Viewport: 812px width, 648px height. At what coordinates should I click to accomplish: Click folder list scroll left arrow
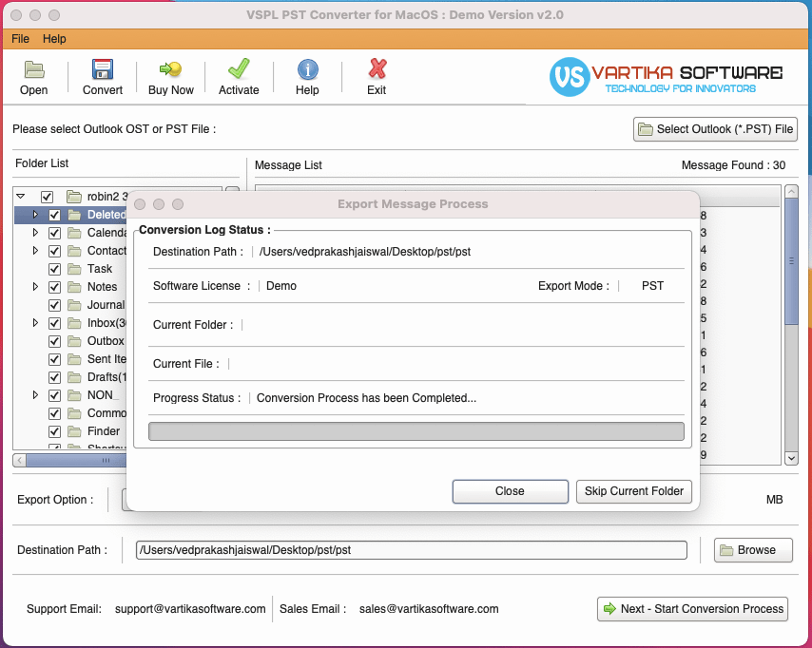[20, 460]
